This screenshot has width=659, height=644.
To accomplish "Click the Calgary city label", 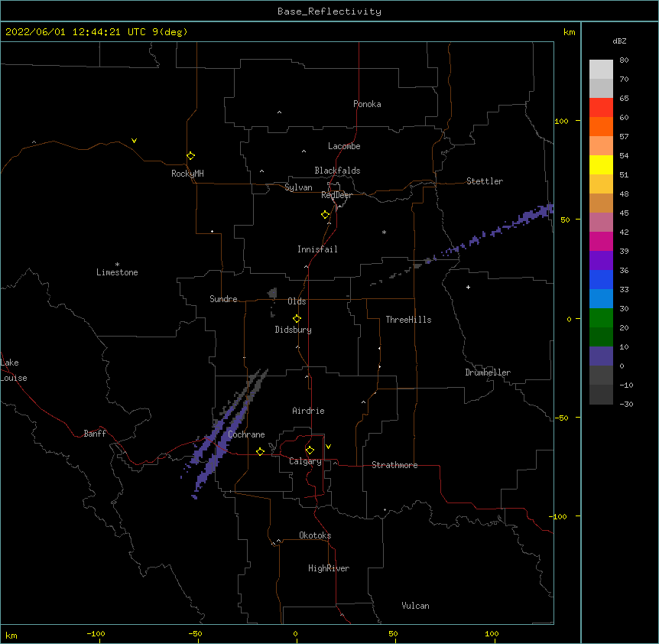I will 305,461.
